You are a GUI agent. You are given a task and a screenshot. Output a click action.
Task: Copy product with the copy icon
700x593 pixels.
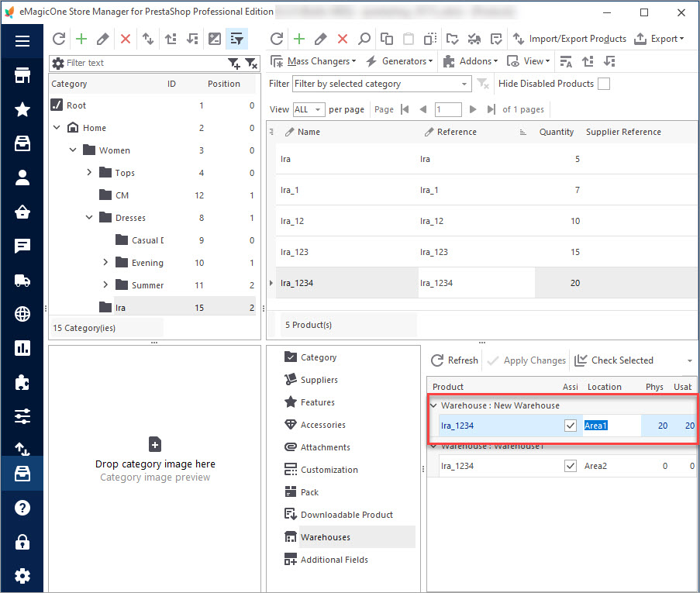pyautogui.click(x=387, y=39)
